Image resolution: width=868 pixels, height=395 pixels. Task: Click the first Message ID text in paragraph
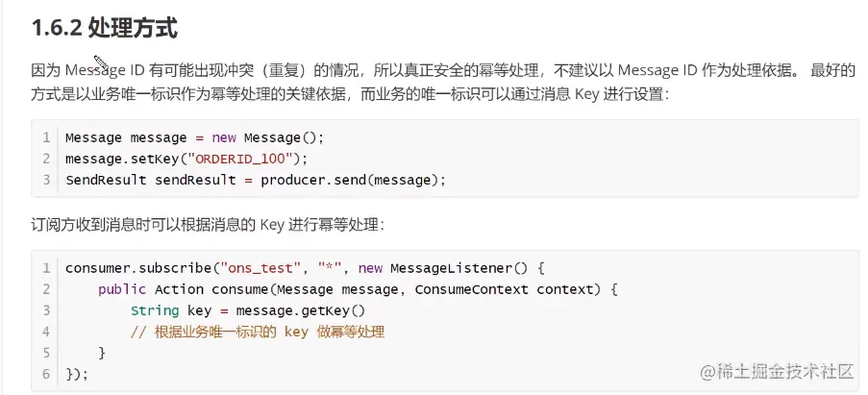coord(104,70)
